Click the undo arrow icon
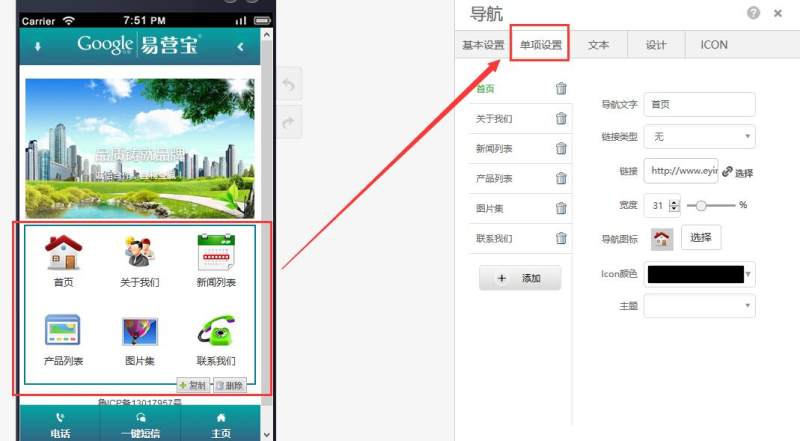 289,84
